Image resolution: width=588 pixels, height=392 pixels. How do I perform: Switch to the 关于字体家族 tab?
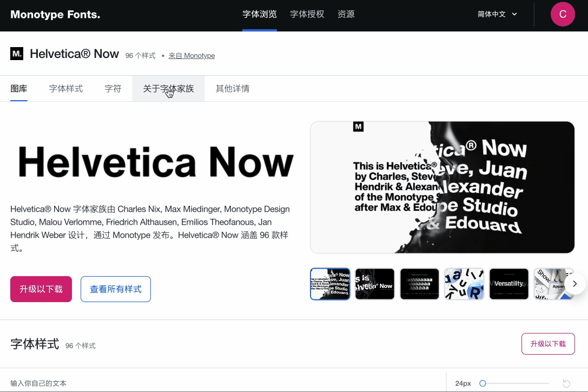click(x=168, y=89)
